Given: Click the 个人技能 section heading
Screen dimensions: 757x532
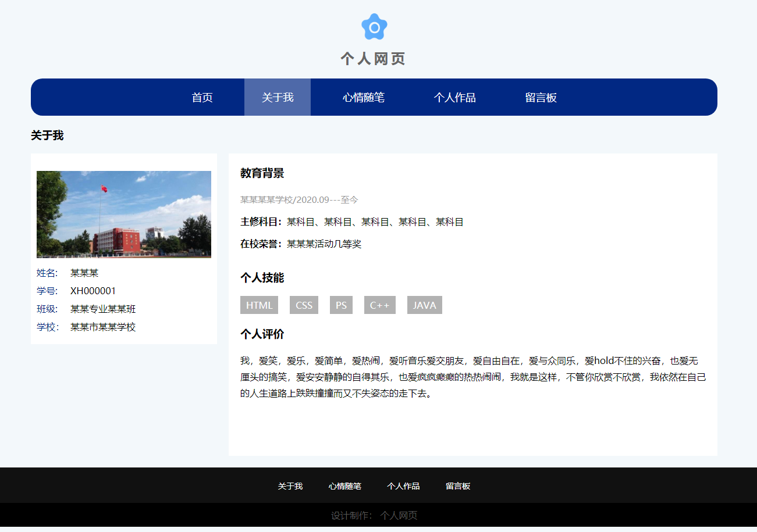Looking at the screenshot, I should click(x=262, y=278).
